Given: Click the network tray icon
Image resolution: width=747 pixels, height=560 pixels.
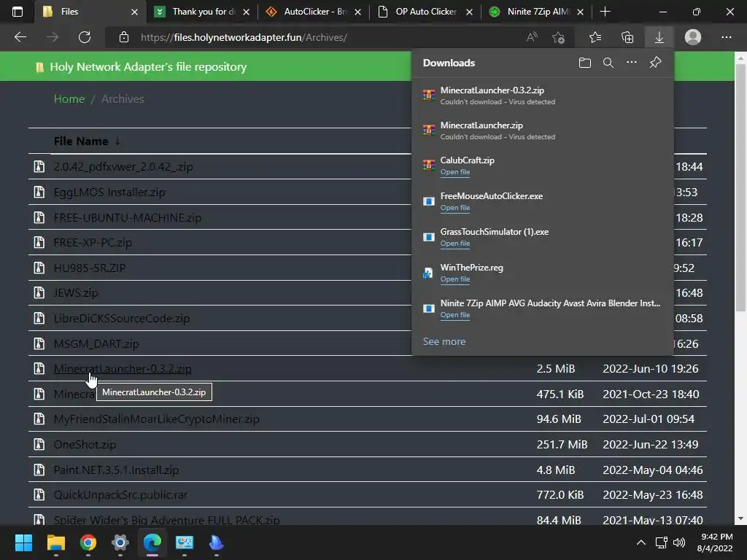Looking at the screenshot, I should (x=661, y=542).
